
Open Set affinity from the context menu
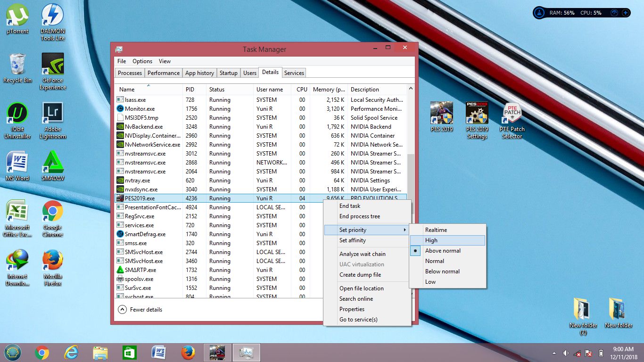click(367, 240)
